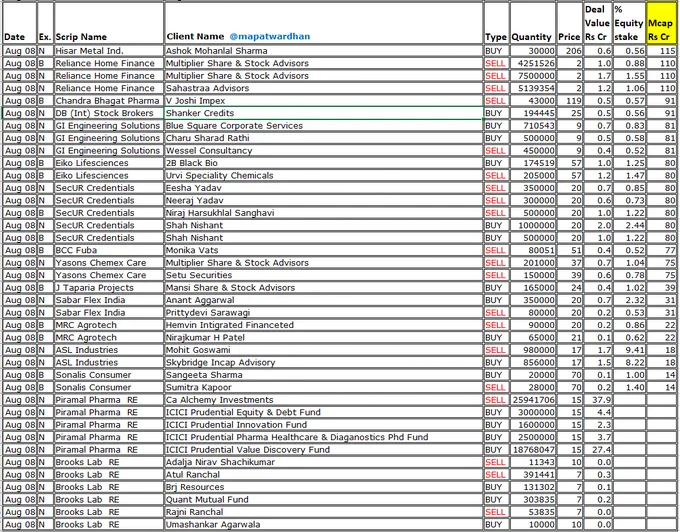680x532 pixels.
Task: Click the Mohit Goswami cell
Action: pyautogui.click(x=324, y=350)
